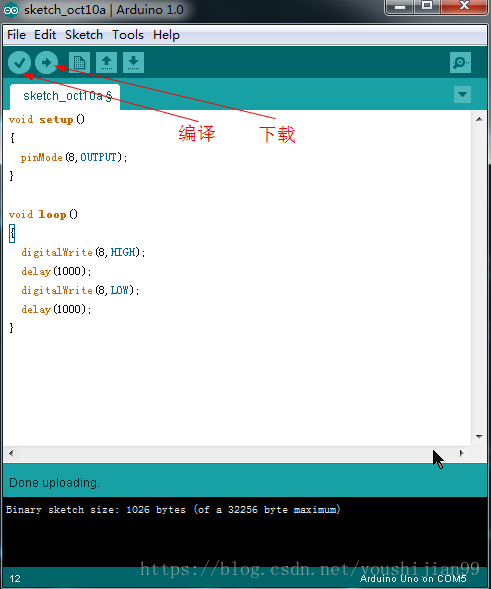Screen dimensions: 491x589
Task: Close the Arduino window
Action: 464,7
